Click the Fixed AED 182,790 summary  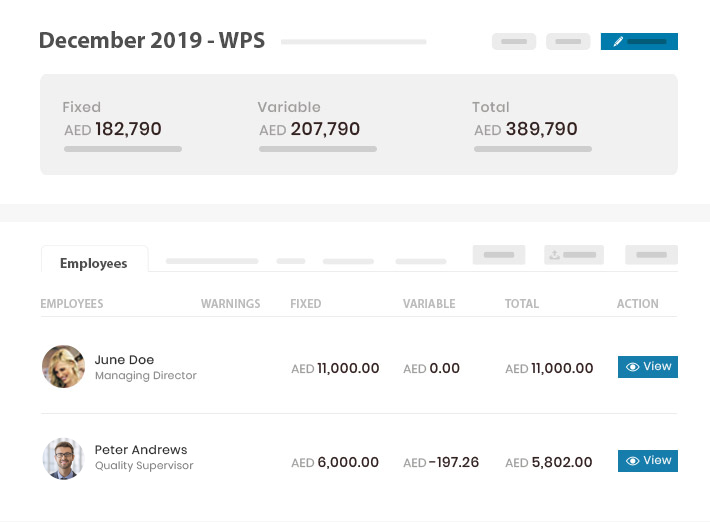[122, 125]
